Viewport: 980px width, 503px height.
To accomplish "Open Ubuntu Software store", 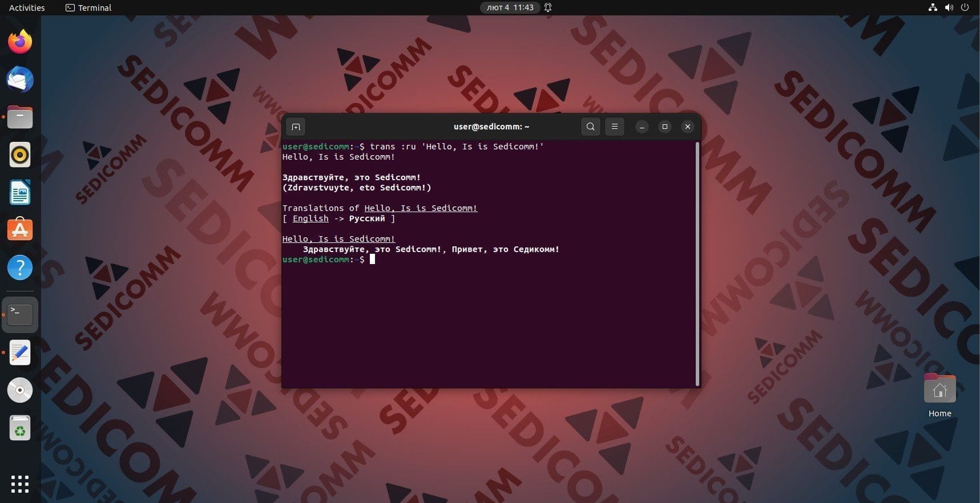I will tap(20, 230).
